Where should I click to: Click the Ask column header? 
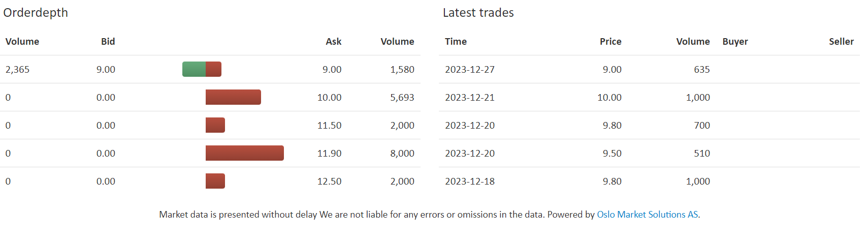tap(334, 42)
